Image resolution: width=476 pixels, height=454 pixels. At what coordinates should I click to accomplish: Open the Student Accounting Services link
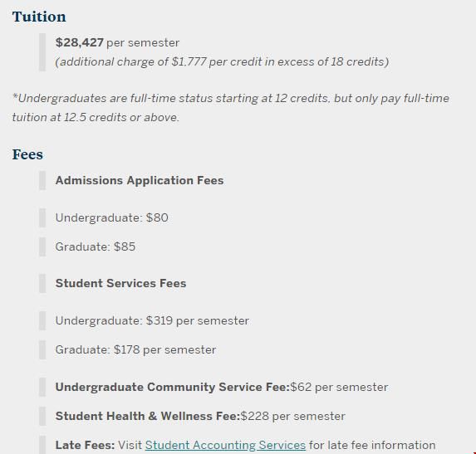coord(225,445)
